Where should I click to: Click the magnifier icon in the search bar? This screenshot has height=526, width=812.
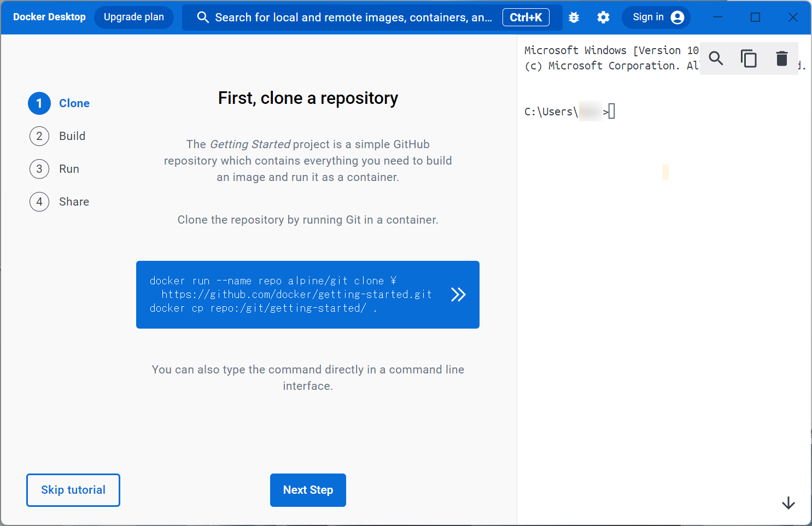tap(203, 17)
